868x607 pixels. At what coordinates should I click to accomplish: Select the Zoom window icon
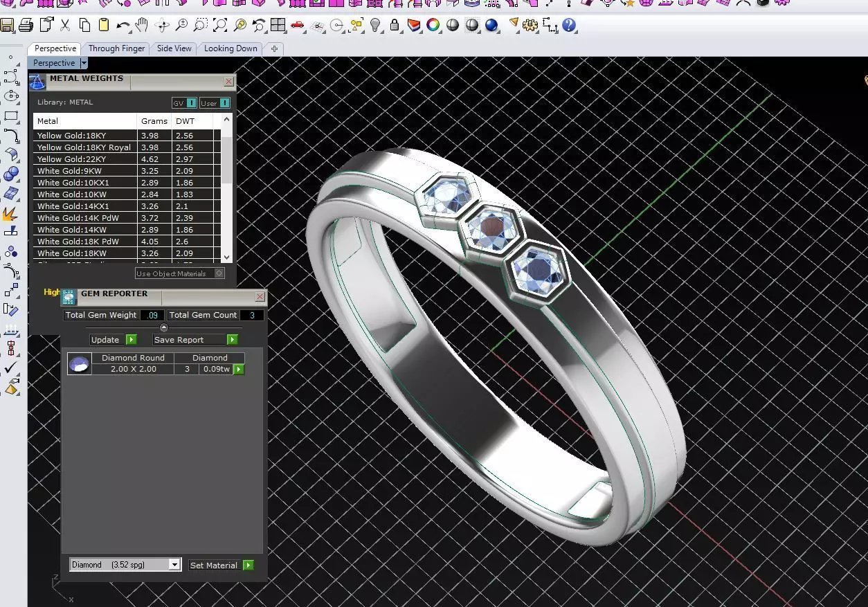[200, 26]
